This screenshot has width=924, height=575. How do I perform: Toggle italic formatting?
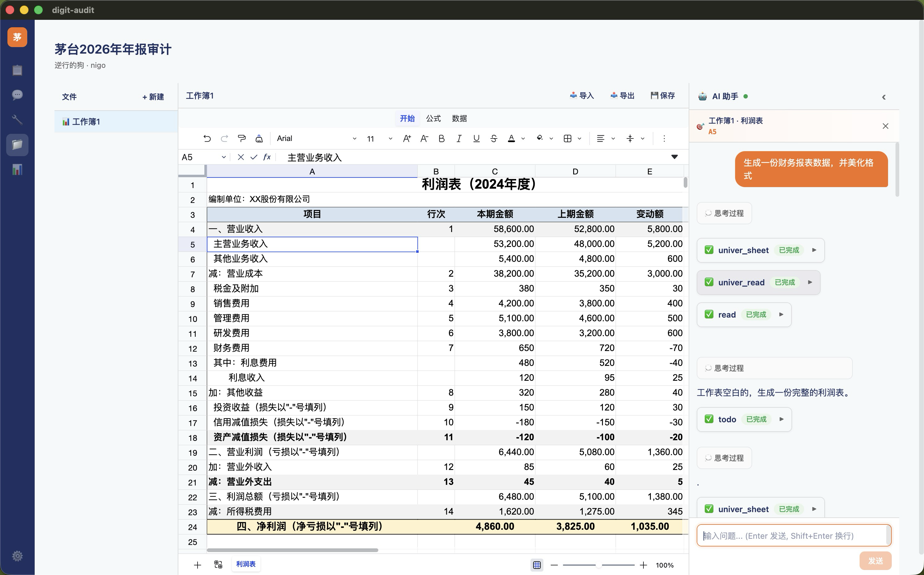pyautogui.click(x=459, y=138)
